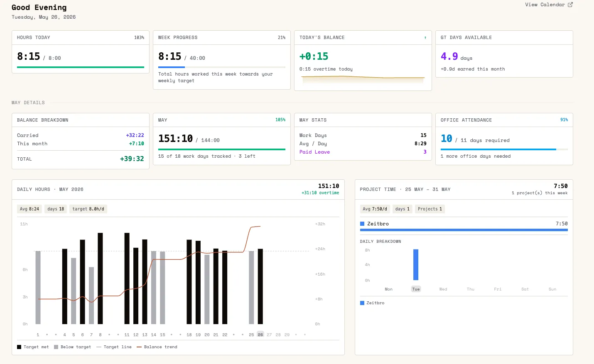Click the Carried '+32:22' value
594x364 pixels.
pyautogui.click(x=135, y=135)
